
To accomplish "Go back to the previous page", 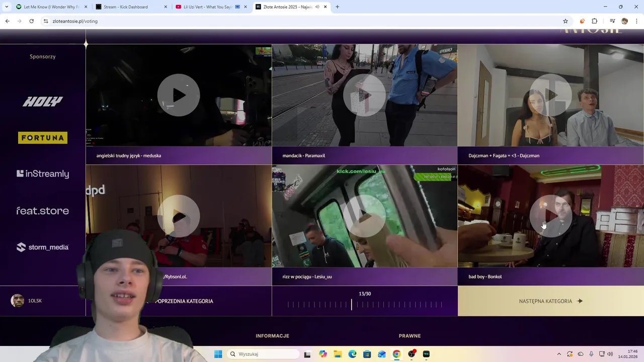I will click(7, 21).
